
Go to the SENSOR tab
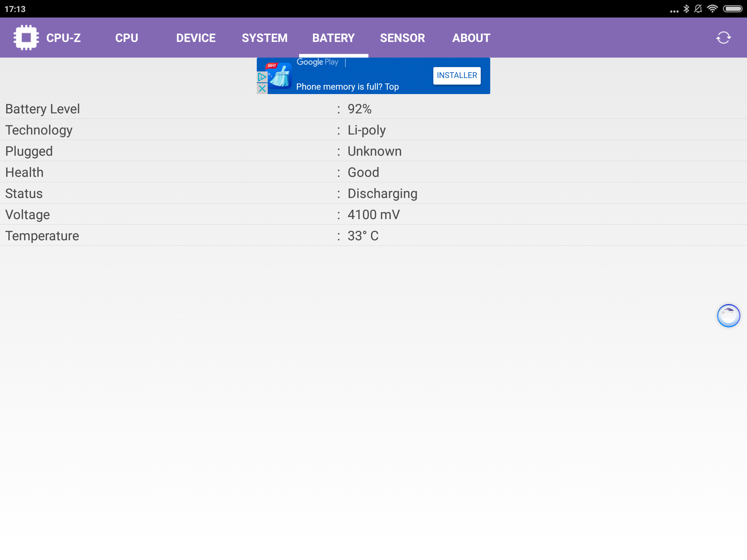point(402,38)
